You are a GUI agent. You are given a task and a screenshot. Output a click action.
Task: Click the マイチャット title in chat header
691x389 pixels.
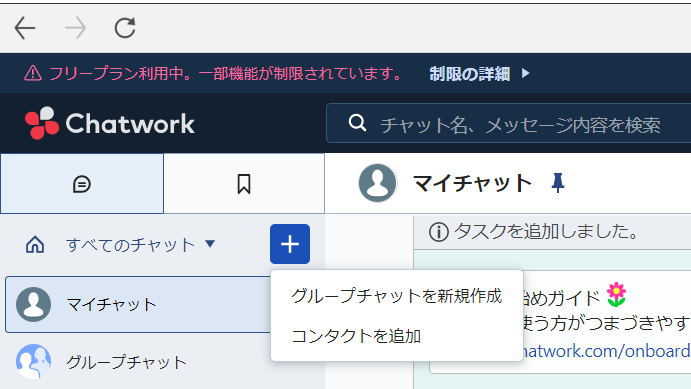tap(472, 183)
